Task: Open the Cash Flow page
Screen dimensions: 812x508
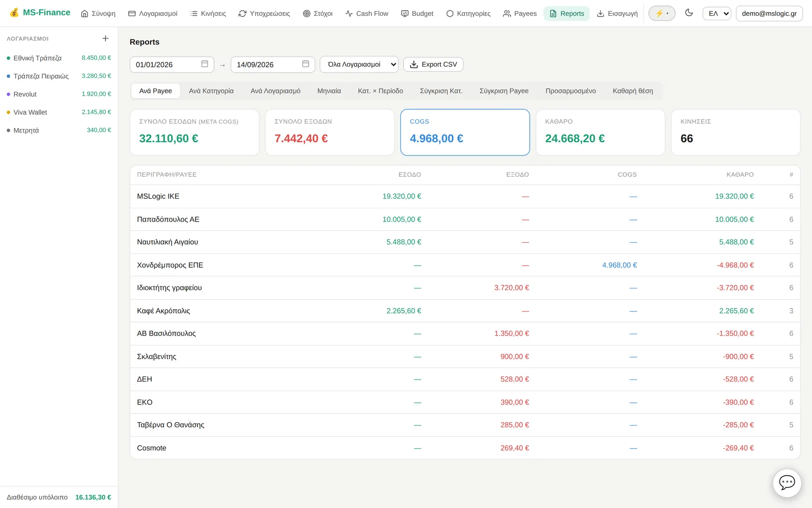Action: click(367, 14)
